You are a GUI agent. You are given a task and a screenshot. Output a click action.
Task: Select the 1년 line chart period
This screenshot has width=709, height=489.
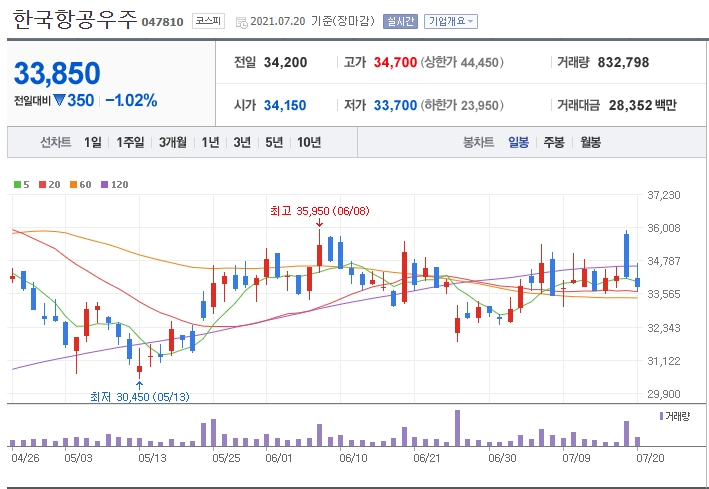tap(211, 142)
